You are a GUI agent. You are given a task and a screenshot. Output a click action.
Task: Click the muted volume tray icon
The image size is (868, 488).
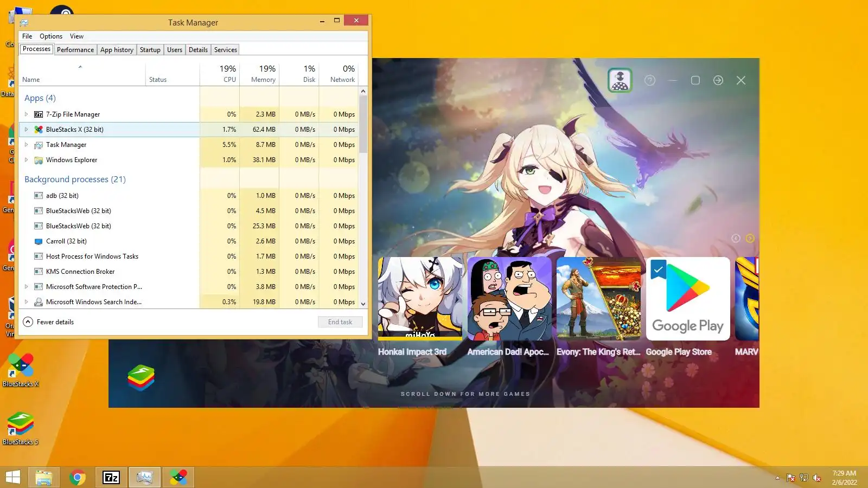tap(817, 478)
